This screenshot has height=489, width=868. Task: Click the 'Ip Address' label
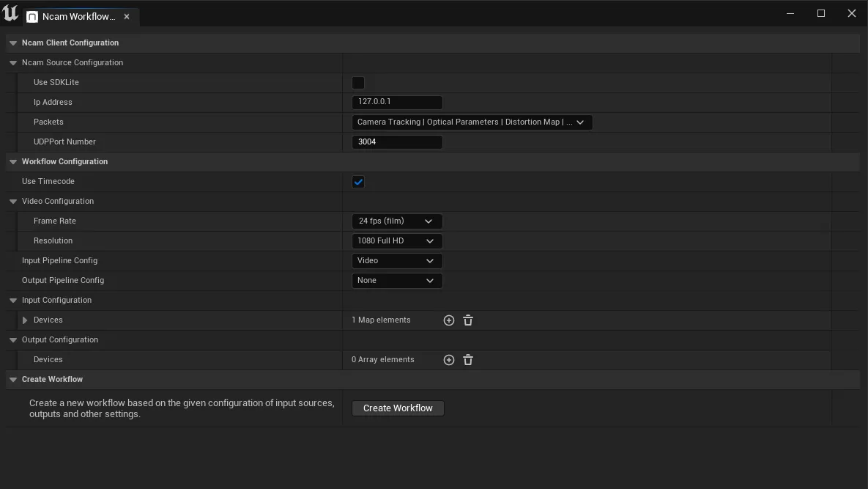click(x=53, y=102)
